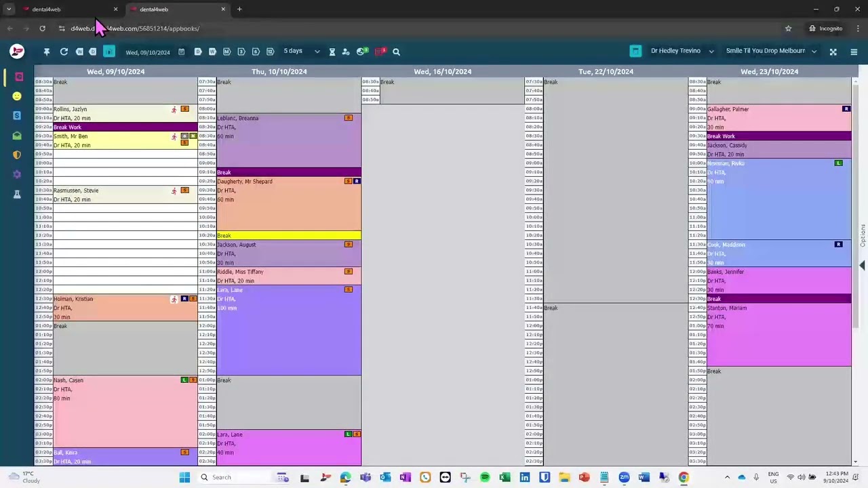
Task: Click the purple Break Work bar on Wed 09/10
Action: point(125,127)
